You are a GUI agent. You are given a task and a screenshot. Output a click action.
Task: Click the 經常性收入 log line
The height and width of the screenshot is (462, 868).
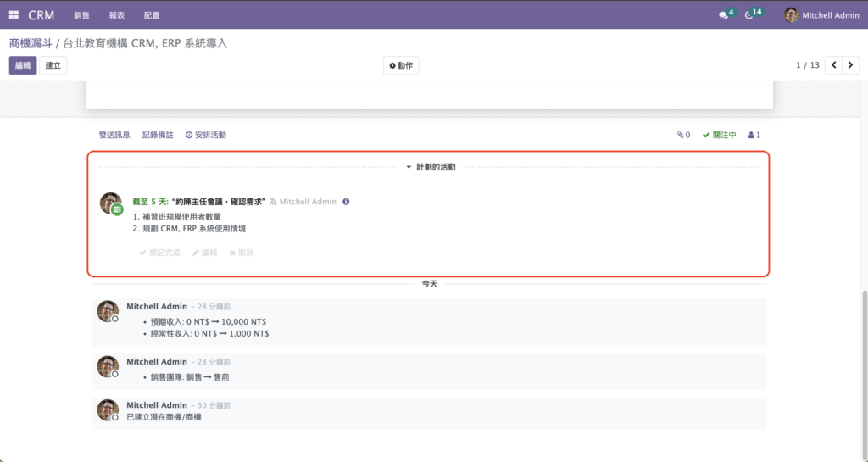[210, 334]
